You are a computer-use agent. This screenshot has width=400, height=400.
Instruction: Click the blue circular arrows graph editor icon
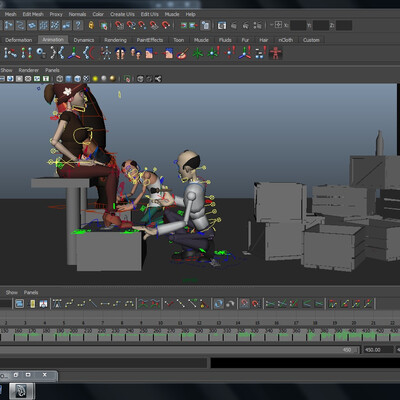pyautogui.click(x=219, y=304)
